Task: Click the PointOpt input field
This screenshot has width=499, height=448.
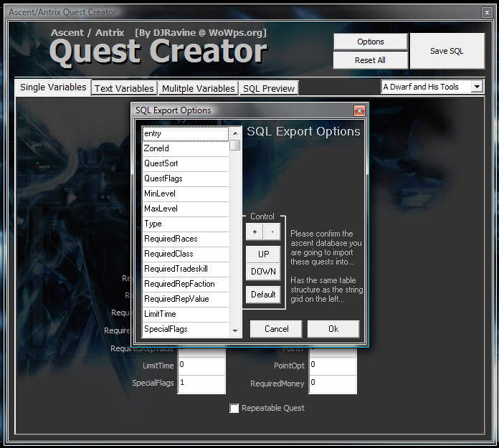Action: point(333,366)
